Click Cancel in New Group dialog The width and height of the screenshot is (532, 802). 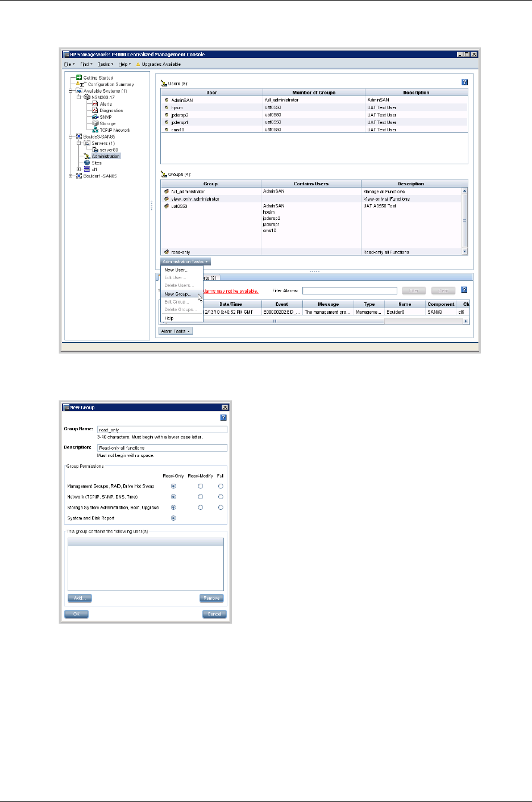pyautogui.click(x=214, y=614)
